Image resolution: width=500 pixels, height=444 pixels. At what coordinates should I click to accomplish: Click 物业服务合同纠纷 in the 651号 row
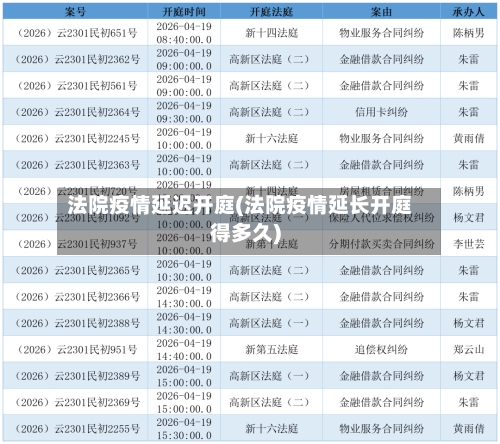point(381,33)
